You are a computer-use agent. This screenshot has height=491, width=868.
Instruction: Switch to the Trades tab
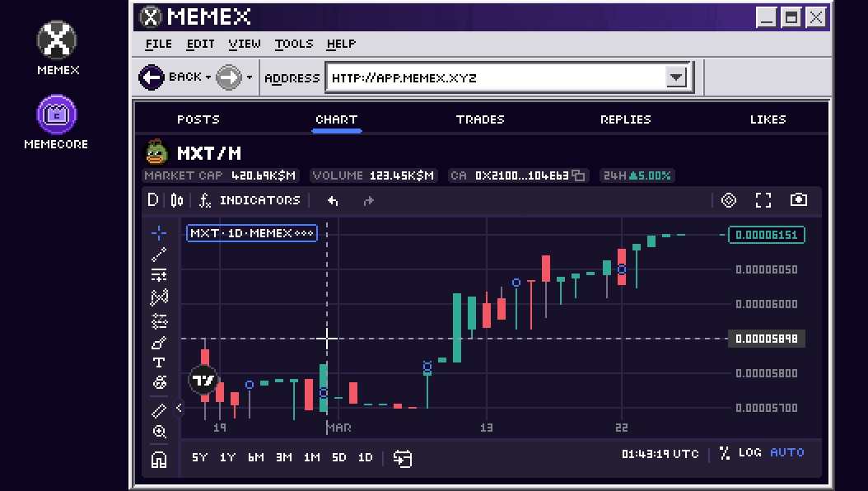click(x=480, y=119)
